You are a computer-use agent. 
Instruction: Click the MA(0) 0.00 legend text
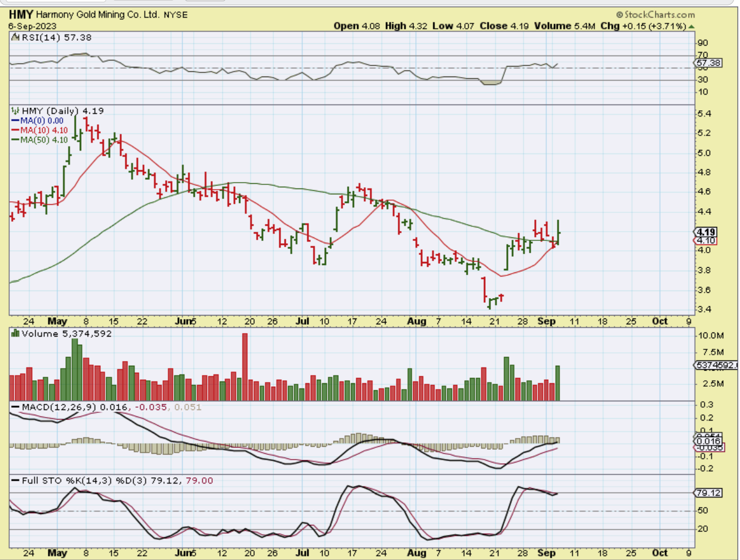pos(42,121)
